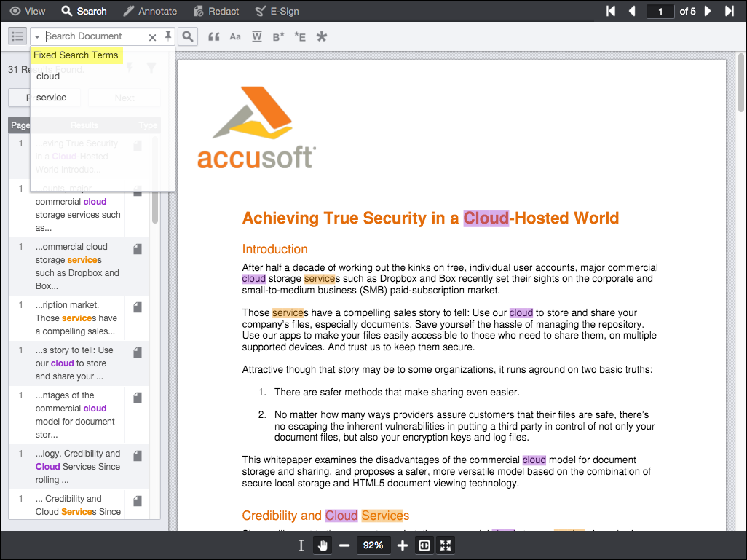Fit document to width

coord(424,545)
